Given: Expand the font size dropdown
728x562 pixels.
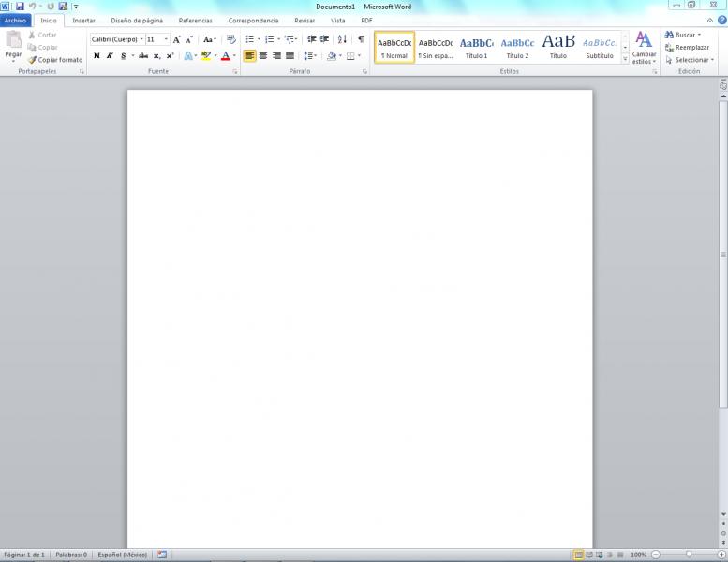Looking at the screenshot, I should coord(166,39).
